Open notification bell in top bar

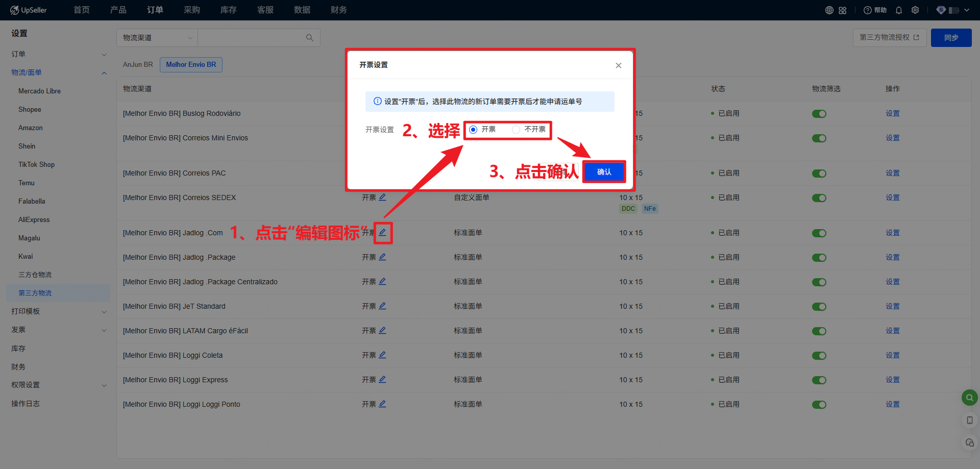click(899, 10)
